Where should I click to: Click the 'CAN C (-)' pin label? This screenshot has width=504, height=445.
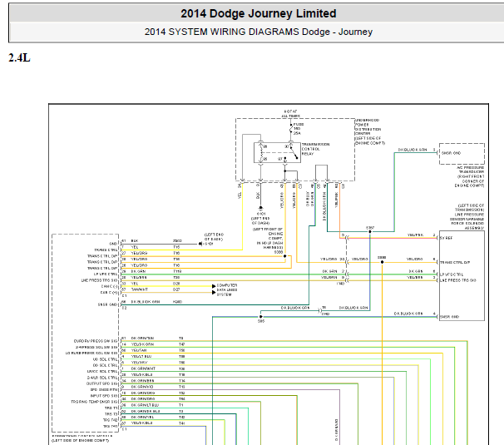109,286
